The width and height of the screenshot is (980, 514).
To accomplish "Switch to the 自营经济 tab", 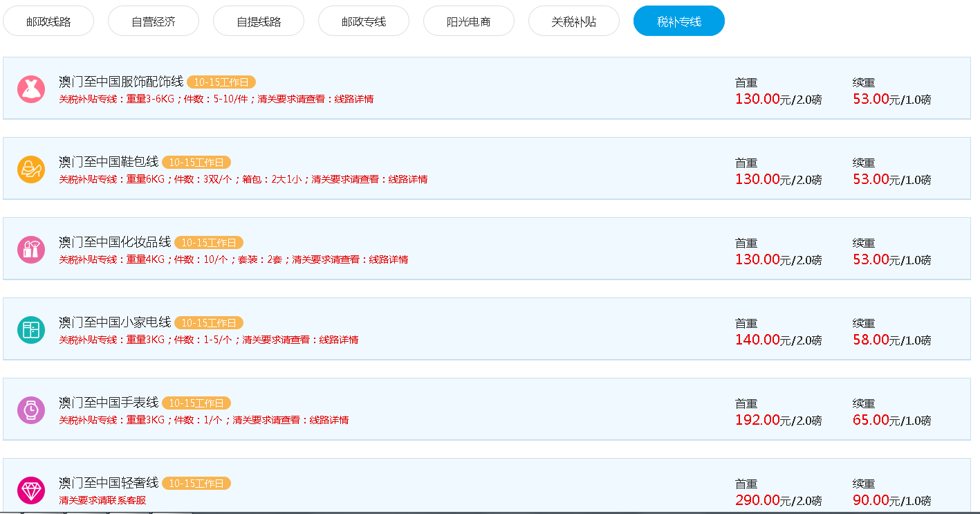I will tap(154, 21).
